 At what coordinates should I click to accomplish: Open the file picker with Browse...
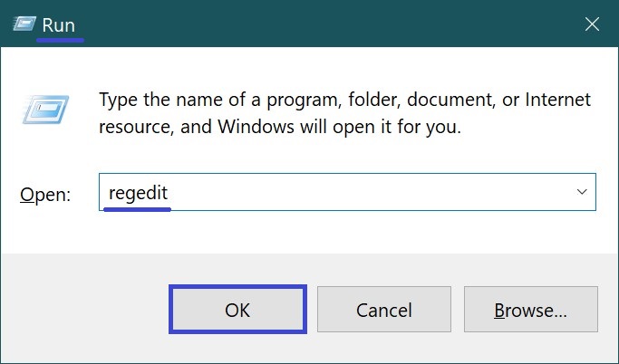tap(530, 309)
